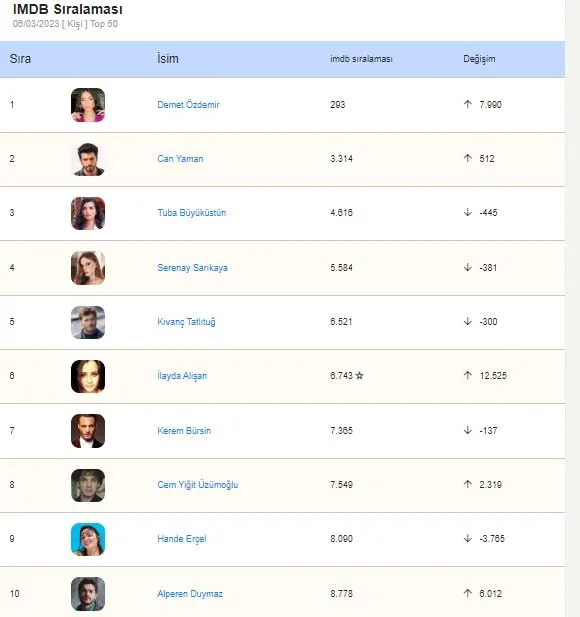580x617 pixels.
Task: Click the down arrow beside -3.765
Action: click(x=467, y=538)
